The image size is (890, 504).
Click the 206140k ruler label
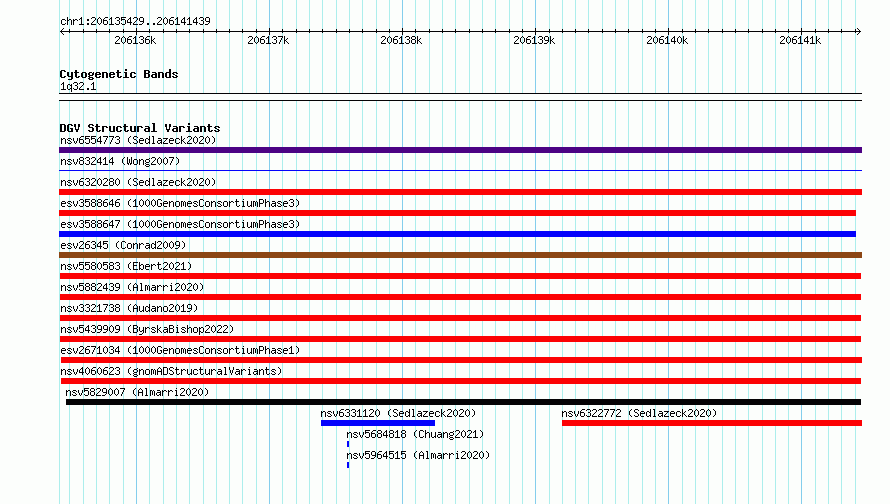click(x=667, y=40)
